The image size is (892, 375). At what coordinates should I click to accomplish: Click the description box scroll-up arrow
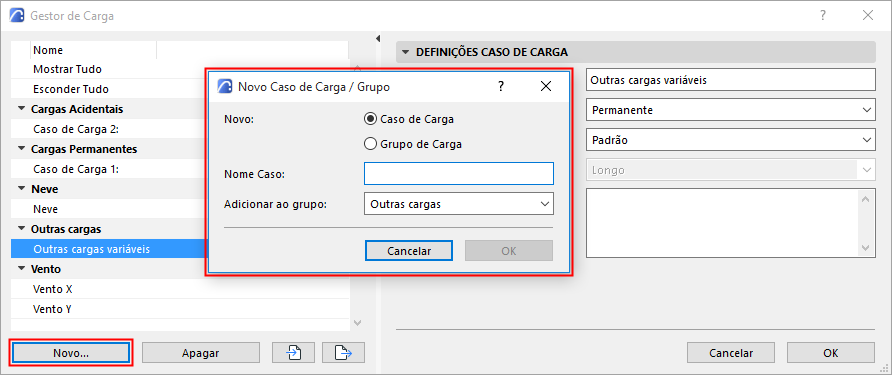(866, 199)
